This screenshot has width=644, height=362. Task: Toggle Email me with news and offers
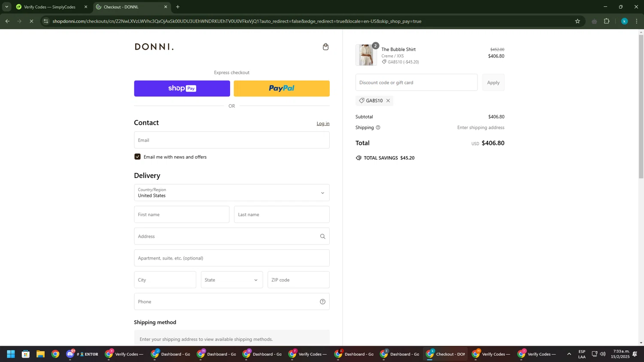click(137, 157)
